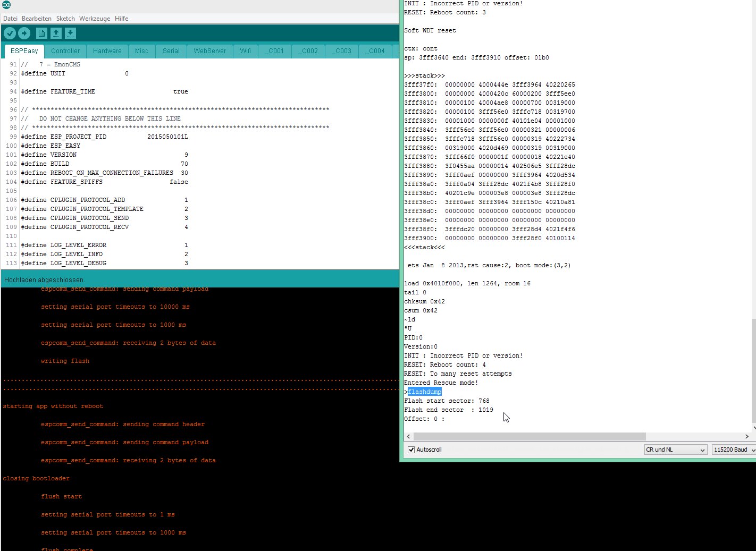Switch to the _C004 tab

pyautogui.click(x=375, y=51)
